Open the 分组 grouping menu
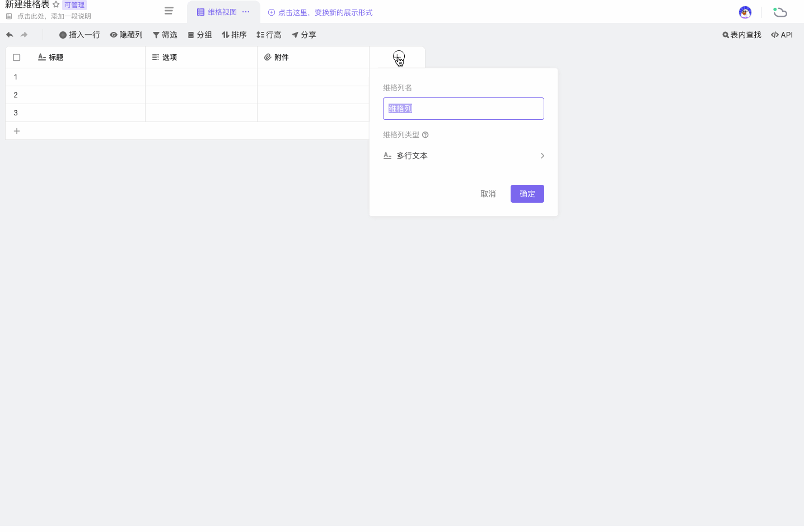 [x=200, y=35]
